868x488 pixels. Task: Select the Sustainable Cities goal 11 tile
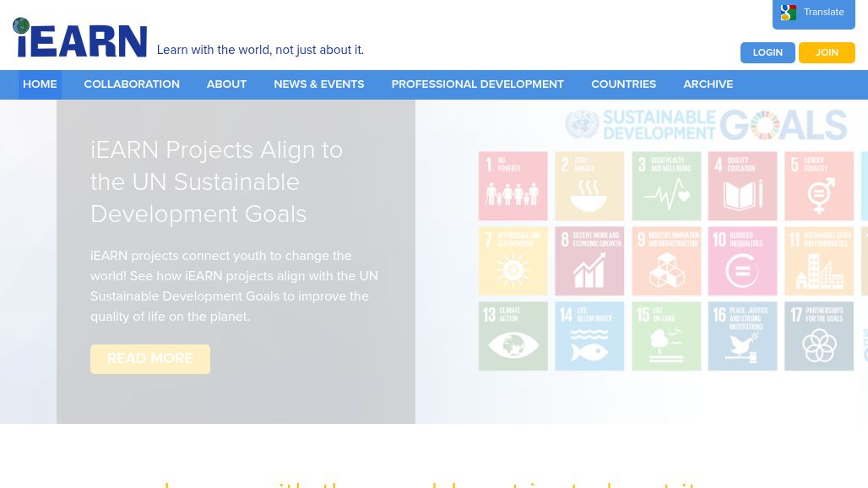coord(819,261)
